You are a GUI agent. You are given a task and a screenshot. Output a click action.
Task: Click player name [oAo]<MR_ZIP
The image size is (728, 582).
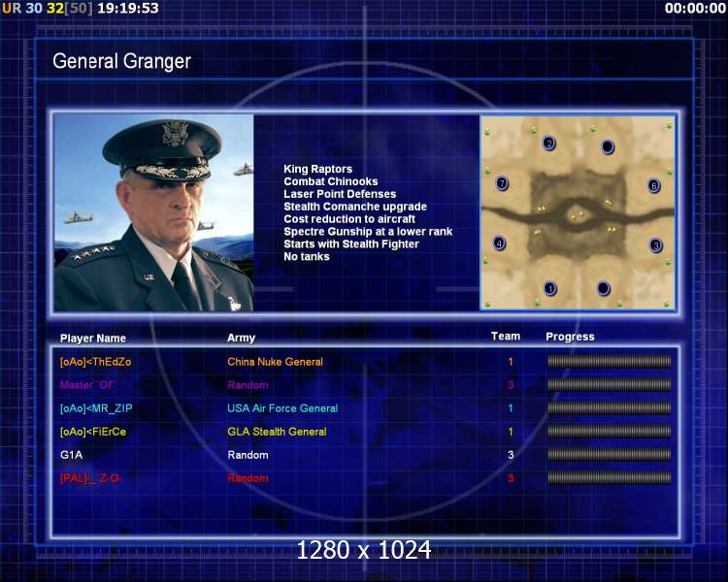96,408
